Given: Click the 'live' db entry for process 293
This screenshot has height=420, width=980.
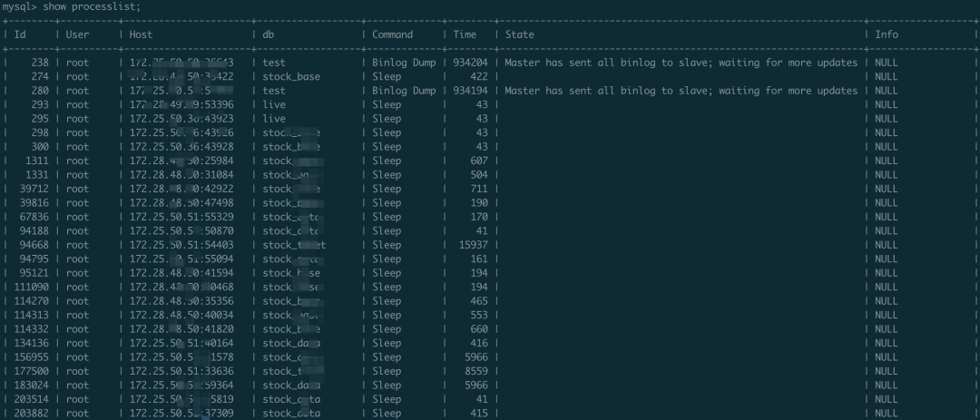Looking at the screenshot, I should pos(274,105).
